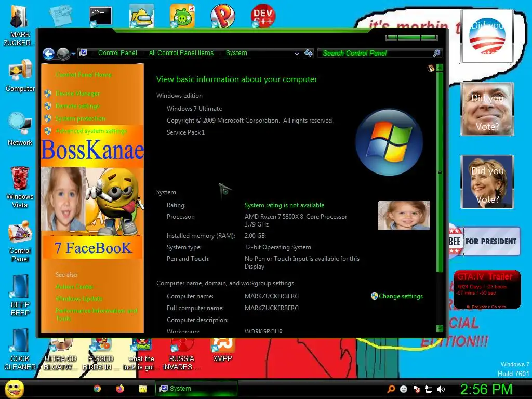Click the Windows 7 Ultimate edition text

(x=194, y=109)
